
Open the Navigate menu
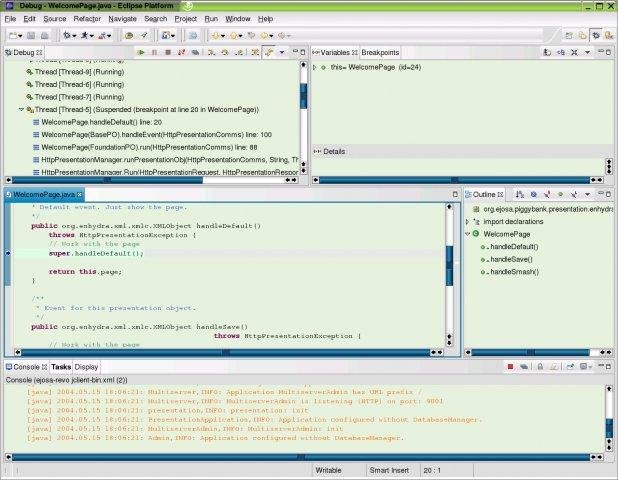click(123, 19)
